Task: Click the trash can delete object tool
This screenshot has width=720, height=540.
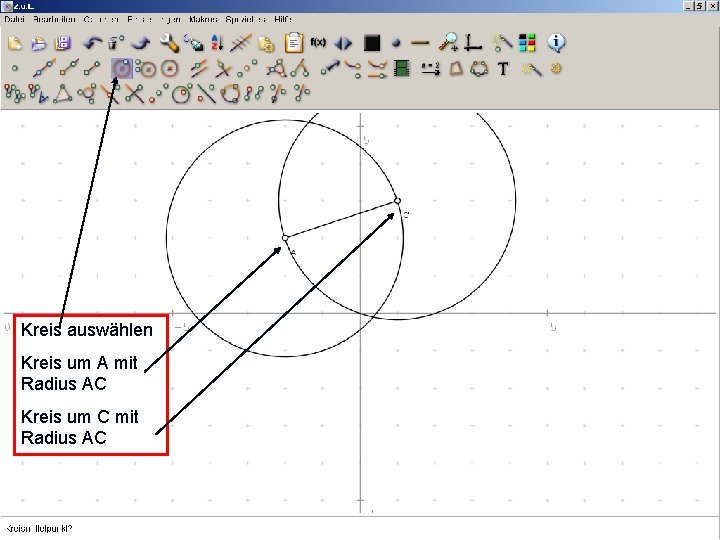Action: pyautogui.click(x=116, y=43)
